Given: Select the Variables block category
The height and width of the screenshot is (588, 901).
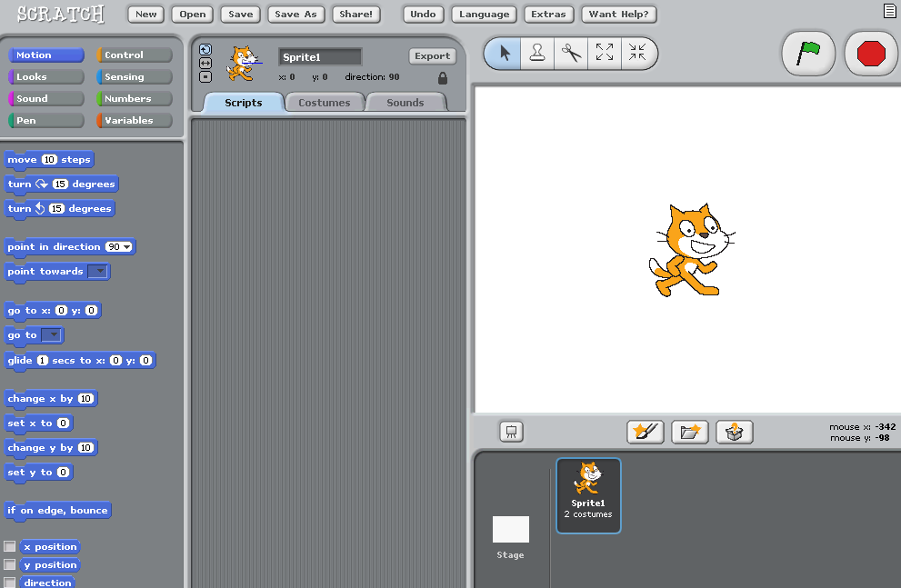Looking at the screenshot, I should (x=135, y=121).
